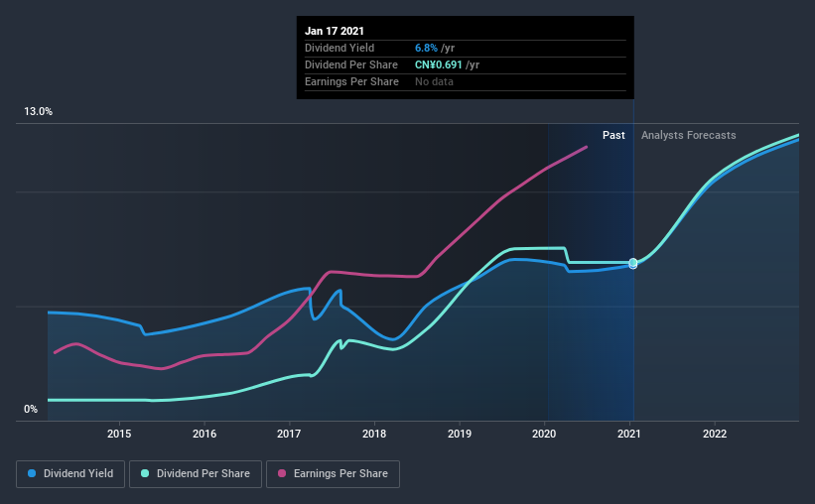Click the '6.8%' dividend yield value
This screenshot has height=504, width=815.
(426, 48)
